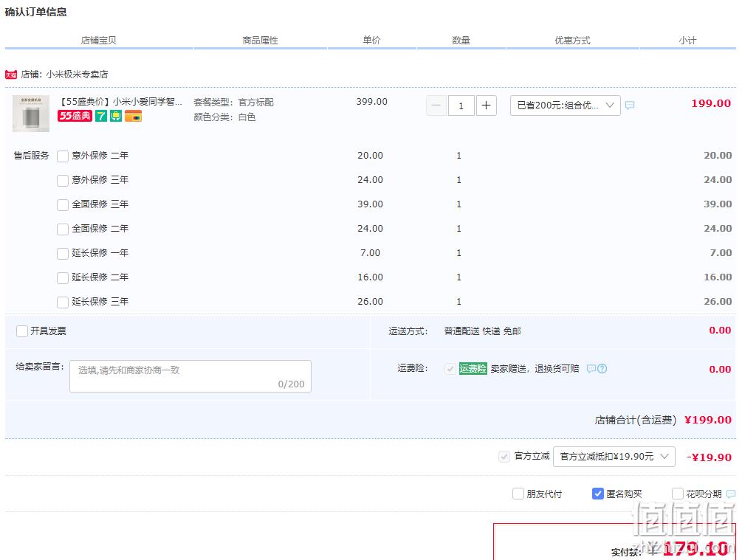Click the comment icon beside 花呗分期
This screenshot has width=742, height=560.
click(731, 494)
